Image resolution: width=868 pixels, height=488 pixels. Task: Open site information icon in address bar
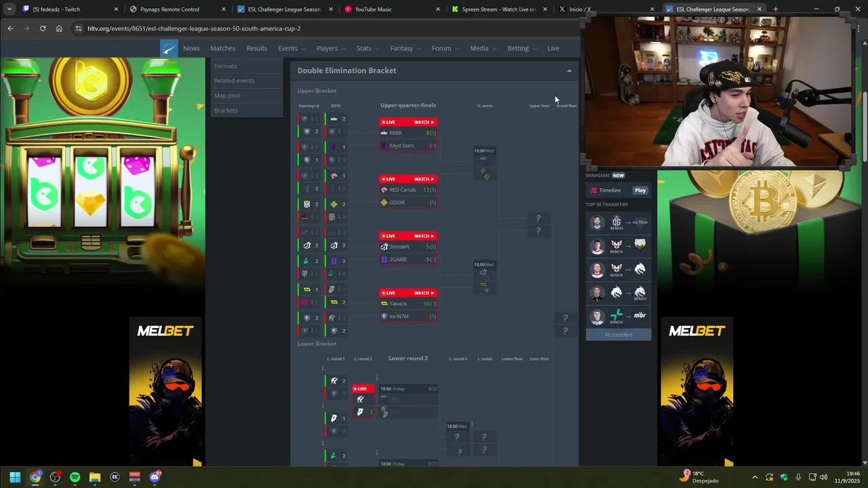pos(78,28)
